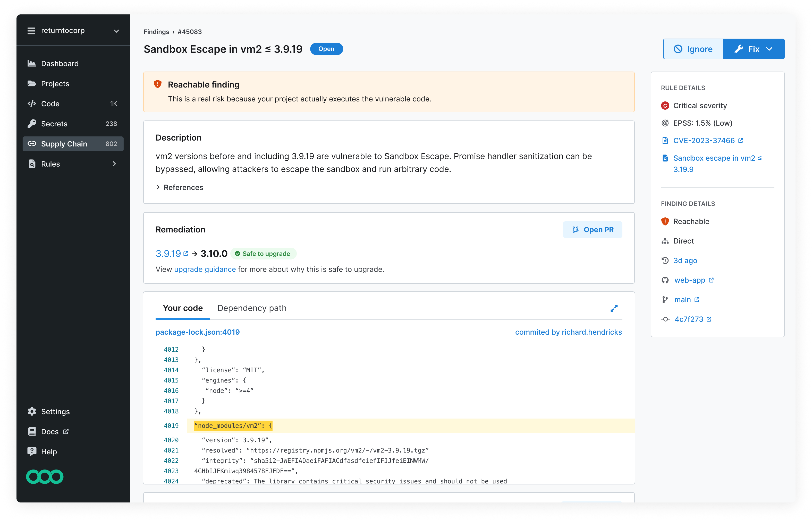Open the Code section icon
The image size is (812, 521).
(x=32, y=103)
